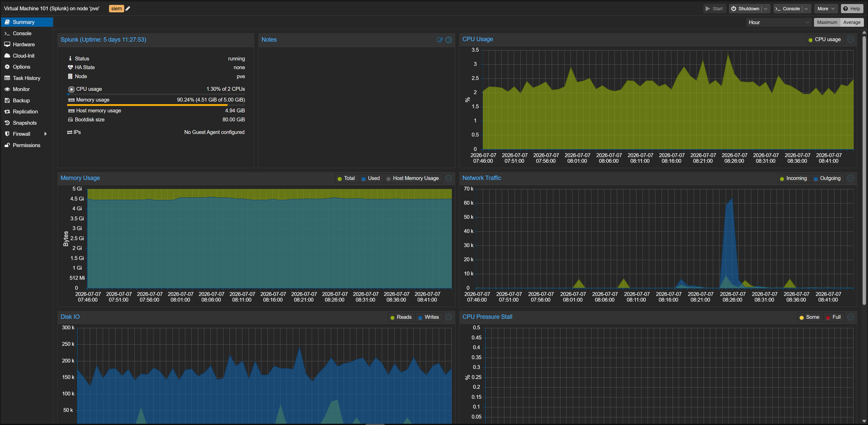Click 'No Guest Agent configured' text
868x425 pixels.
pyautogui.click(x=214, y=132)
